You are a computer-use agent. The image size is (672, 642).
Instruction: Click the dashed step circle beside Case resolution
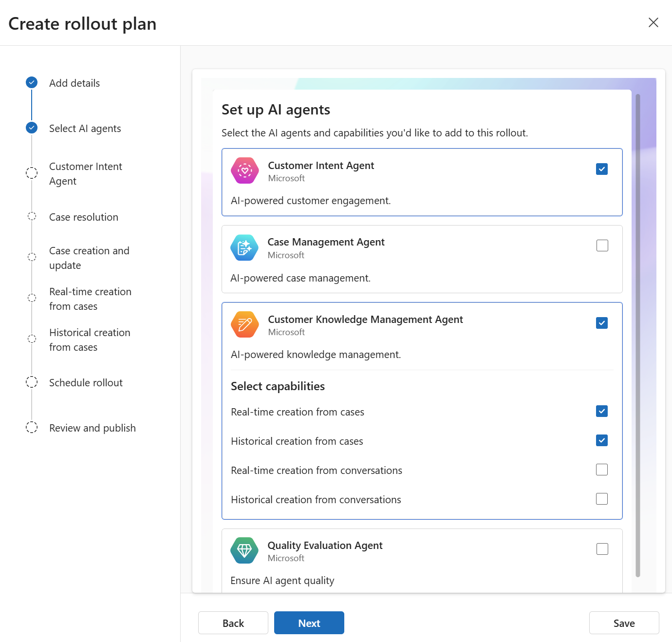pos(32,216)
